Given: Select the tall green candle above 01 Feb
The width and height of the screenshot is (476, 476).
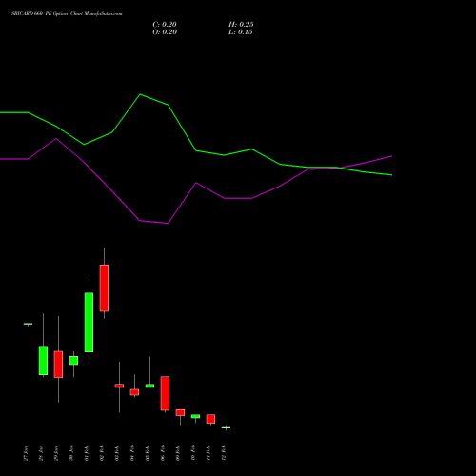Looking at the screenshot, I should pyautogui.click(x=89, y=322).
